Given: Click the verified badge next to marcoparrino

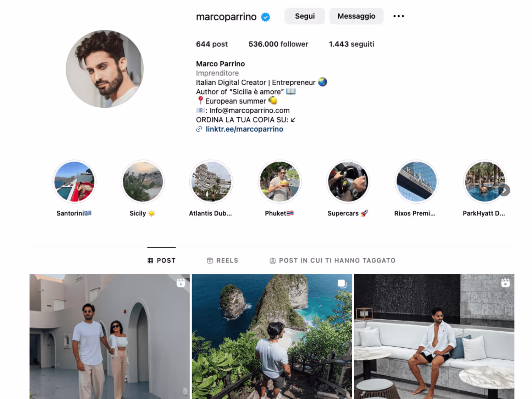Looking at the screenshot, I should click(x=265, y=17).
